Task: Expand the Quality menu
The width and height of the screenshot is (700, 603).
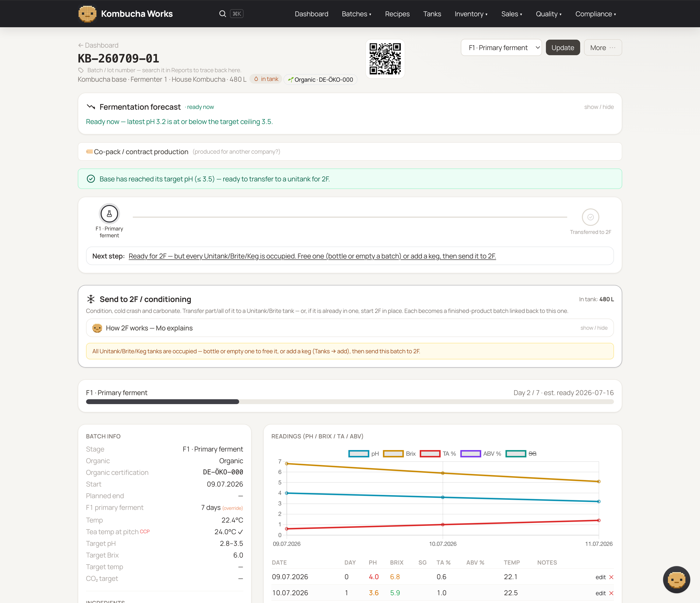Action: (548, 14)
